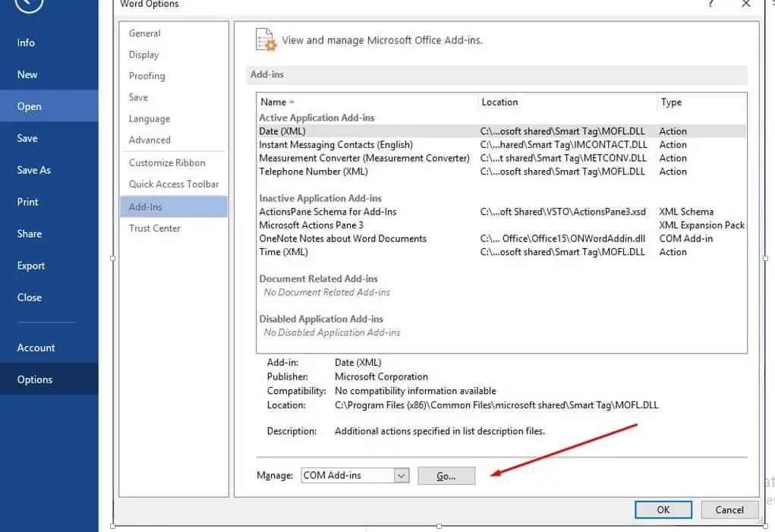775x532 pixels.
Task: Open Account in the backstage menu
Action: pyautogui.click(x=49, y=348)
